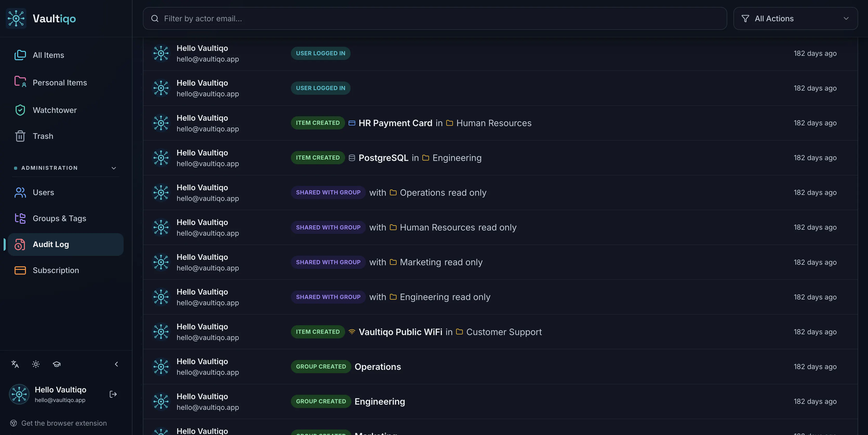
Task: Click Vaultiqo Public WiFi item link
Action: (400, 332)
